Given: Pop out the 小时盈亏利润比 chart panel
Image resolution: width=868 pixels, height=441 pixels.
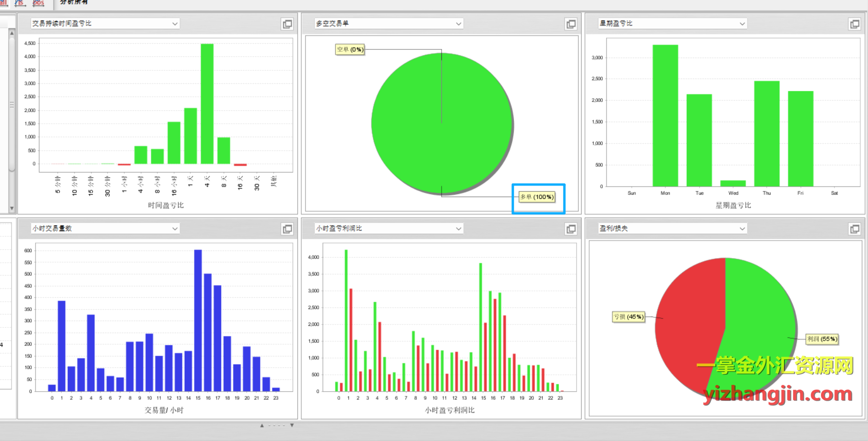Looking at the screenshot, I should coord(571,229).
